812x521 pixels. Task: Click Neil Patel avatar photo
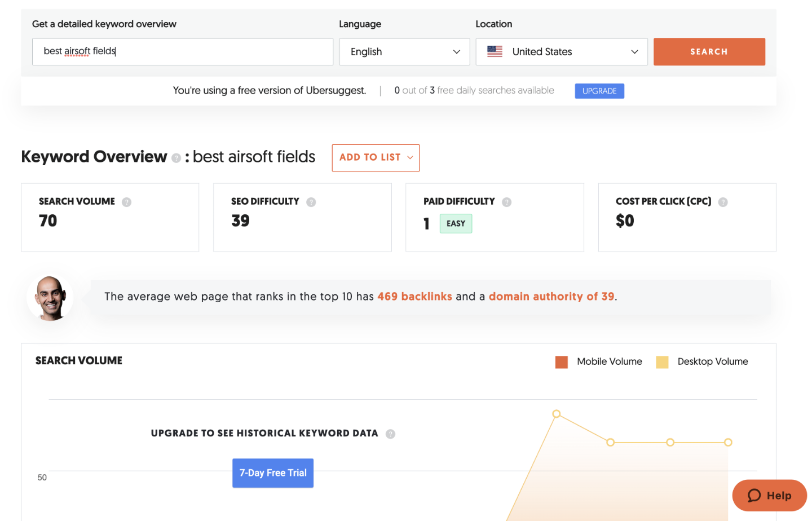(x=50, y=298)
